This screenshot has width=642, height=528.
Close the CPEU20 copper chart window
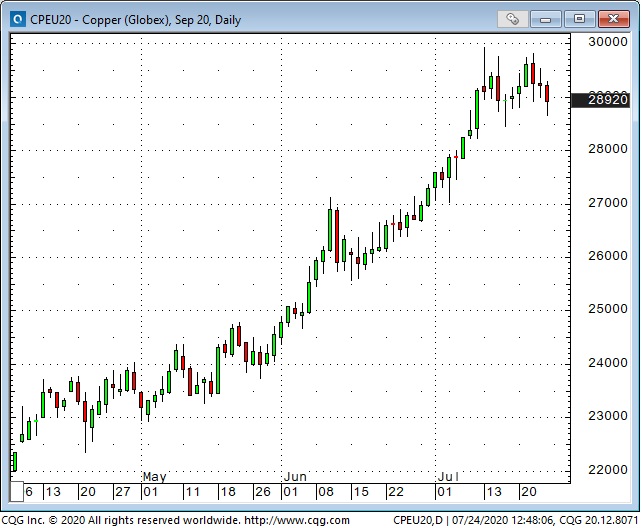click(x=613, y=19)
